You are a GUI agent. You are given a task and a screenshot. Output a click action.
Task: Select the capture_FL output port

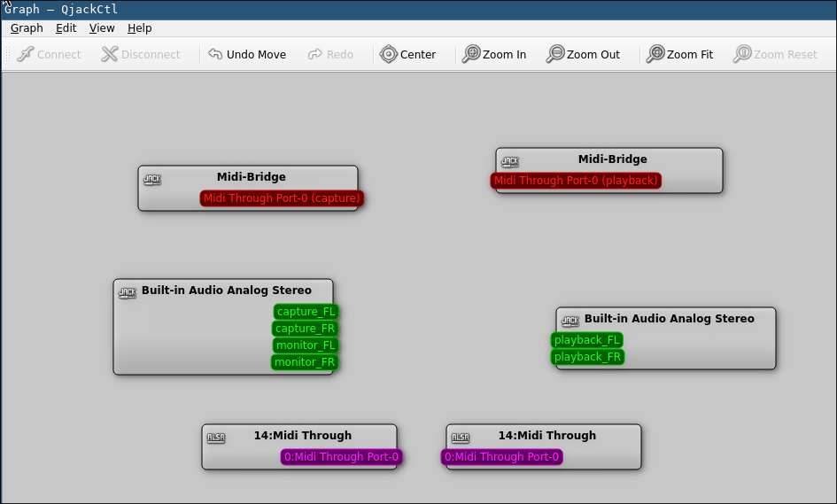[306, 312]
